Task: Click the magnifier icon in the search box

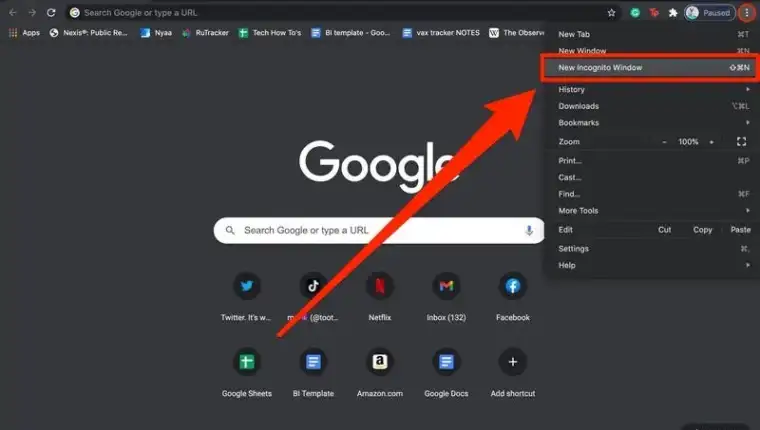Action: tap(230, 230)
